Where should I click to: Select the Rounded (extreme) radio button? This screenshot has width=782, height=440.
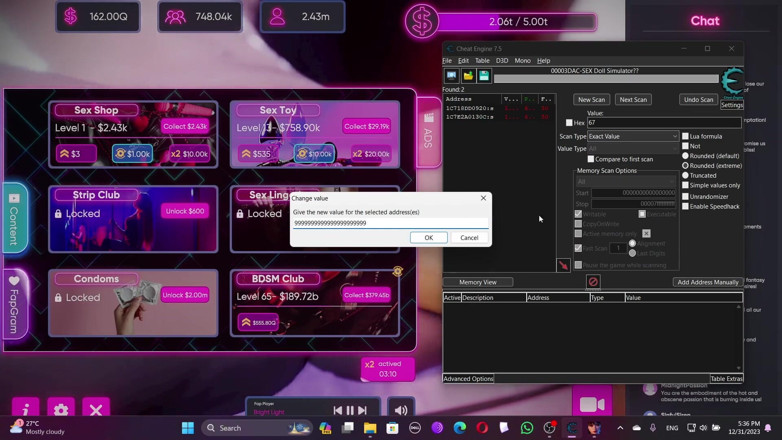click(x=685, y=166)
